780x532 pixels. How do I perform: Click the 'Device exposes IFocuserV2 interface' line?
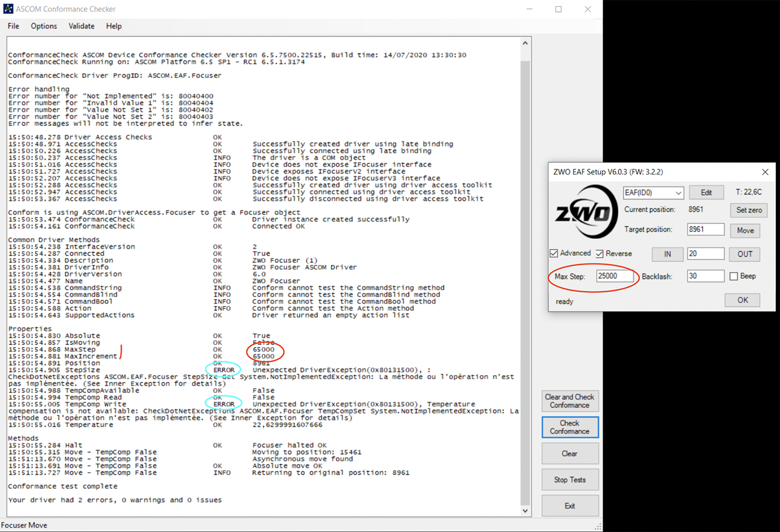pyautogui.click(x=329, y=171)
